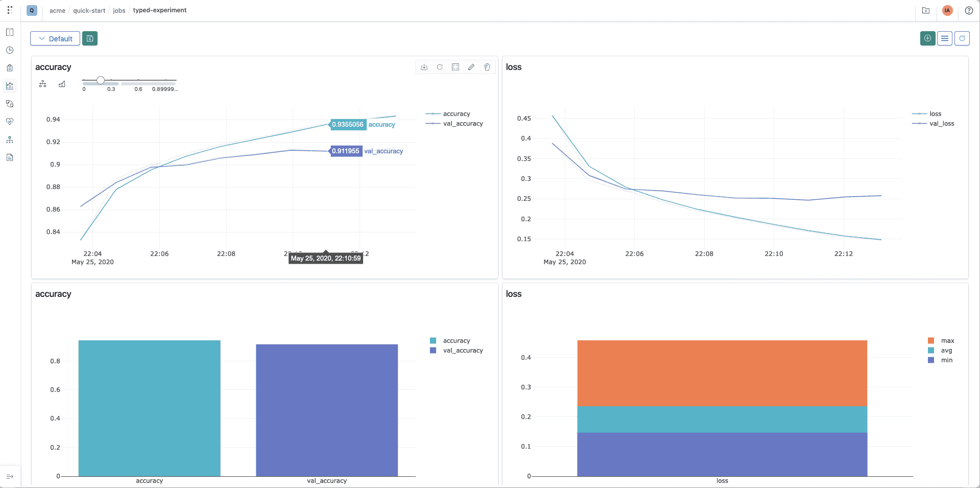Expand accuracy chart to fullscreen
The width and height of the screenshot is (980, 488).
click(x=456, y=67)
